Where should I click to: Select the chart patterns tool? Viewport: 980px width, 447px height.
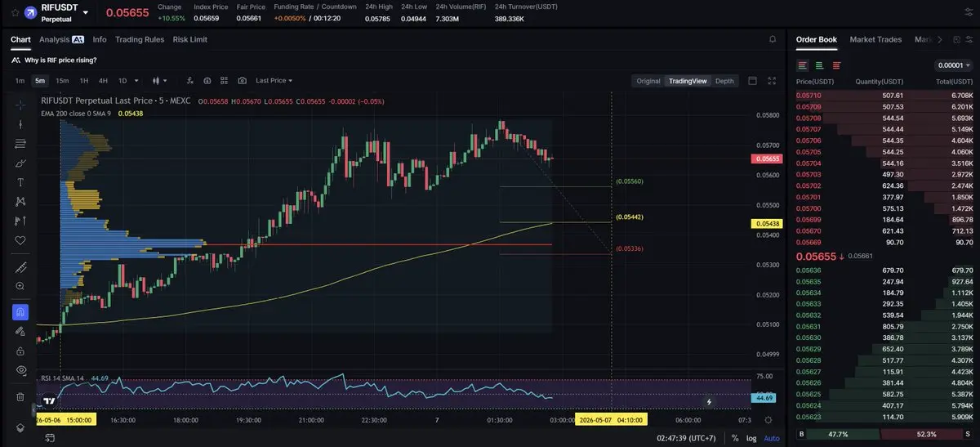tap(20, 202)
